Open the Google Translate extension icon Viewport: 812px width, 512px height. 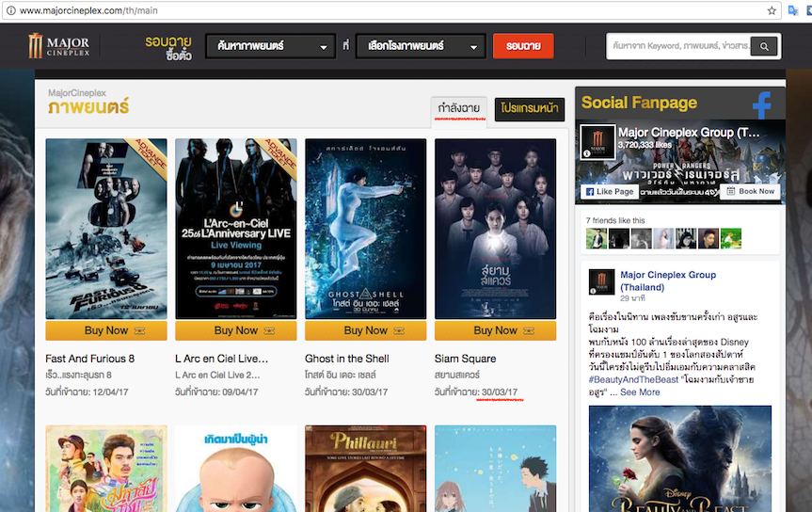(x=793, y=10)
